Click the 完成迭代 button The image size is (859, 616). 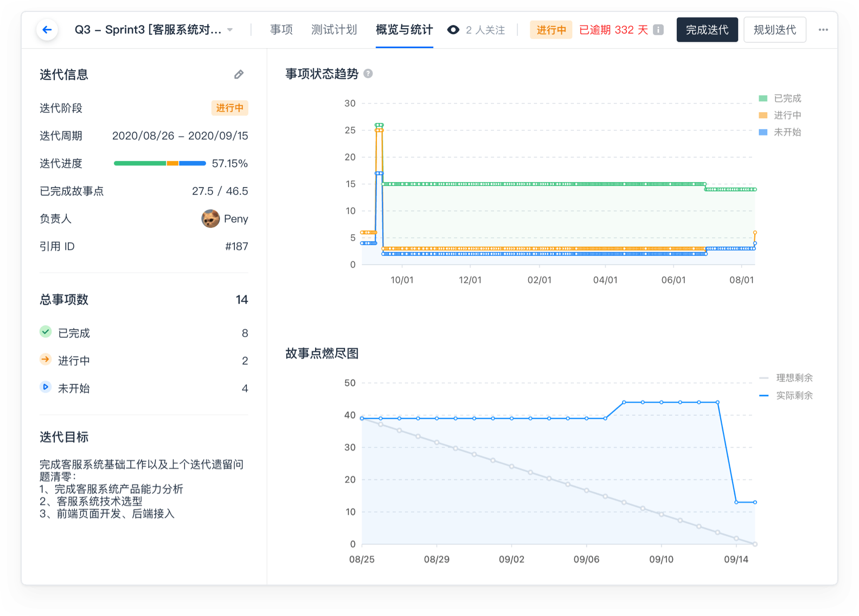point(707,30)
